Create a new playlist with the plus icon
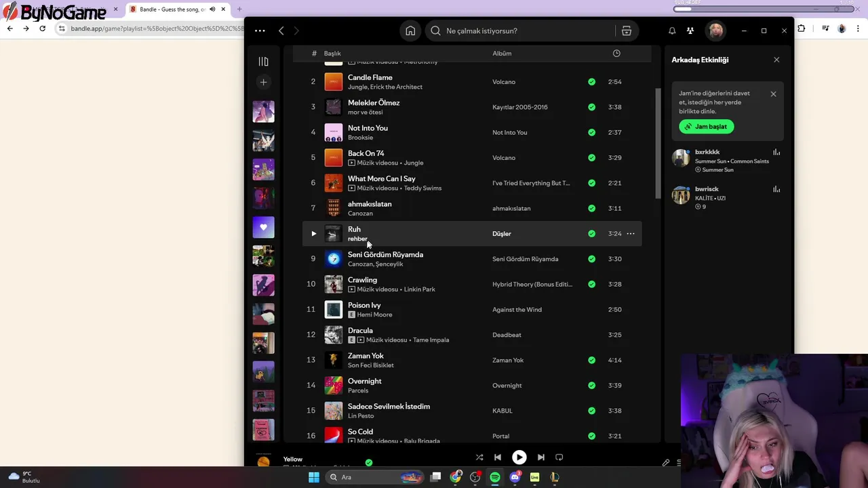 (x=263, y=82)
